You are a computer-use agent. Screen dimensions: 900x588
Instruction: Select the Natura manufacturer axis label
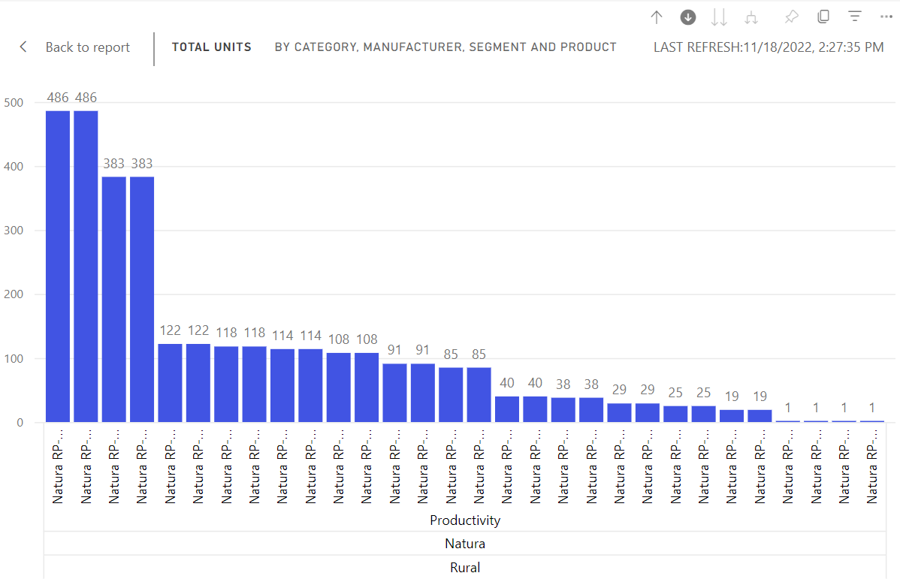pos(465,544)
